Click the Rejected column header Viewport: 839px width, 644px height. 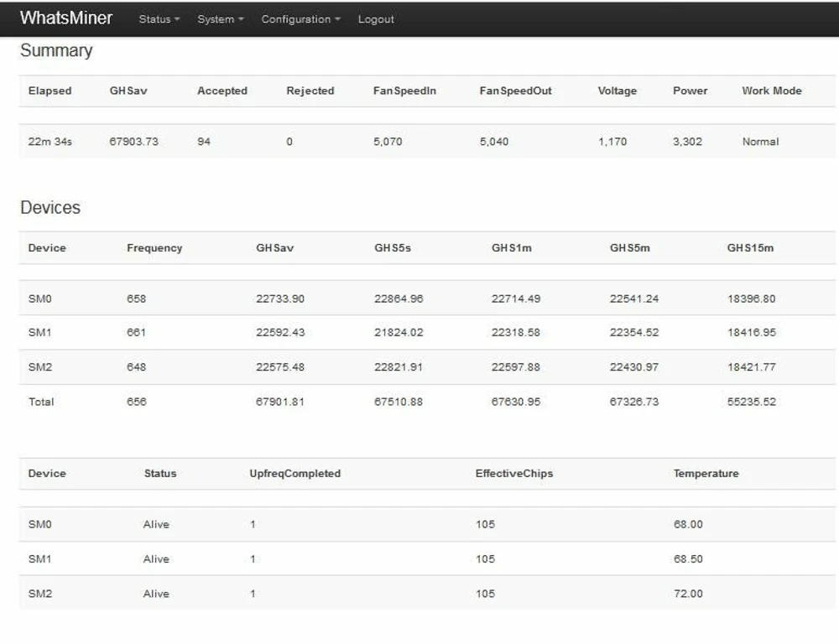click(310, 91)
